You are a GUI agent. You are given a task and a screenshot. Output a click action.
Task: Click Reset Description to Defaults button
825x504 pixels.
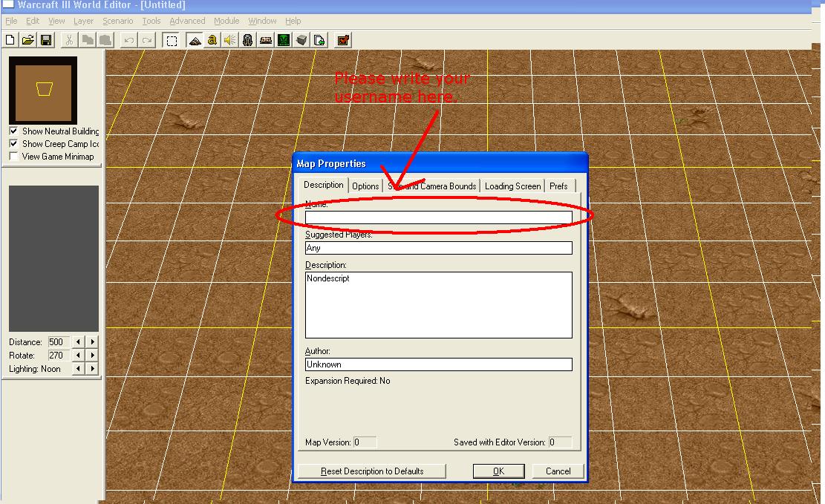pos(372,471)
